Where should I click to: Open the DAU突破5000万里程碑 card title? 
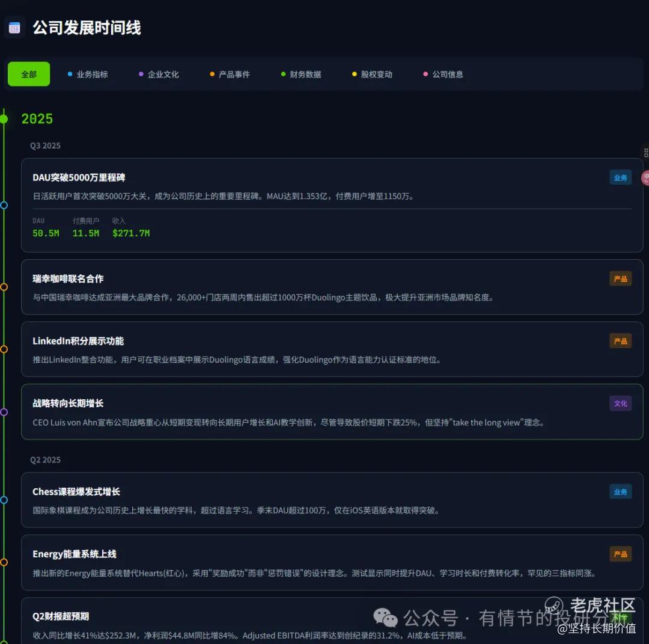click(79, 177)
